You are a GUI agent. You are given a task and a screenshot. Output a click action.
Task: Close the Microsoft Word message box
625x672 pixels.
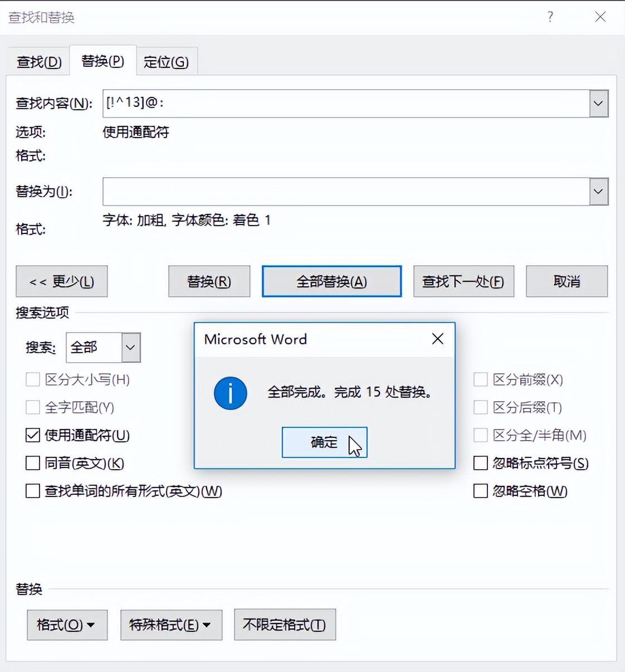click(x=437, y=339)
